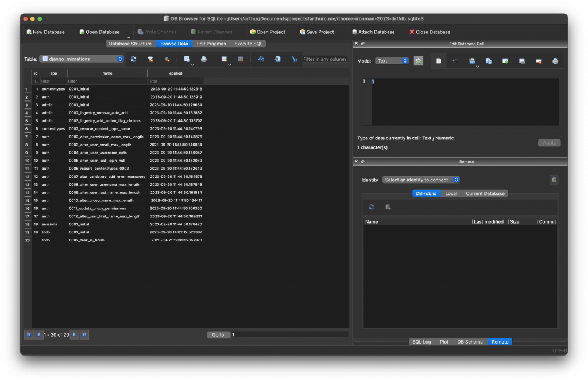
Task: Print the cell contents in editor panel
Action: click(555, 61)
